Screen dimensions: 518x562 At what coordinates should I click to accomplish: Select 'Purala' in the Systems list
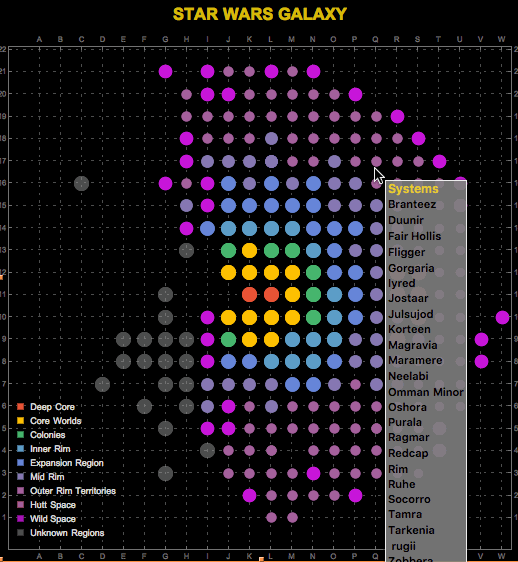pyautogui.click(x=405, y=422)
